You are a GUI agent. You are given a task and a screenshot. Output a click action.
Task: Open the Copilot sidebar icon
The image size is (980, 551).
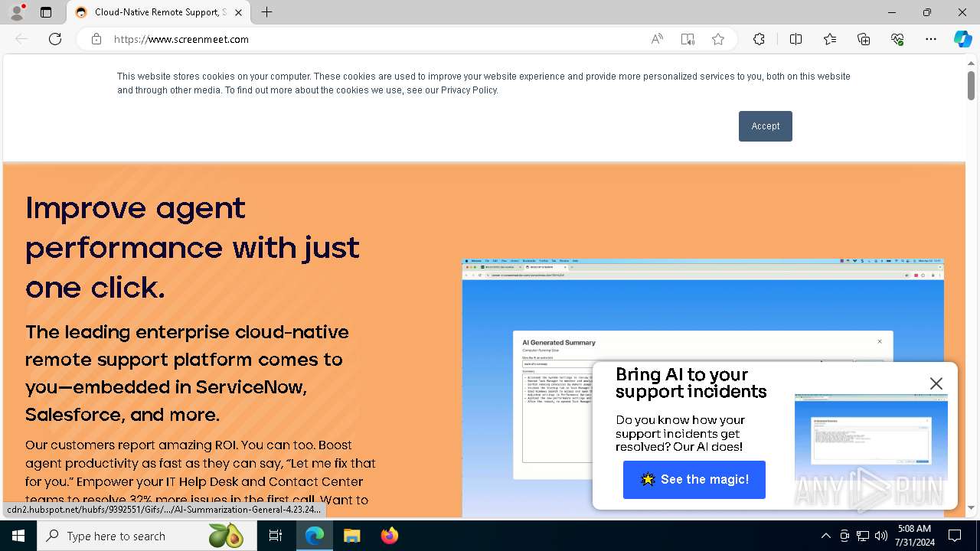tap(962, 39)
